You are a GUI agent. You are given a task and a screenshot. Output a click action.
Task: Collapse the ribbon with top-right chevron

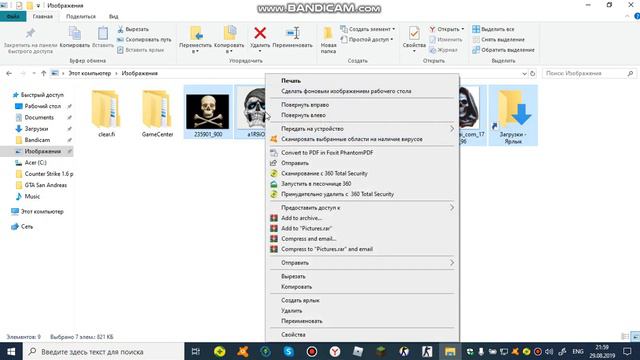click(627, 16)
